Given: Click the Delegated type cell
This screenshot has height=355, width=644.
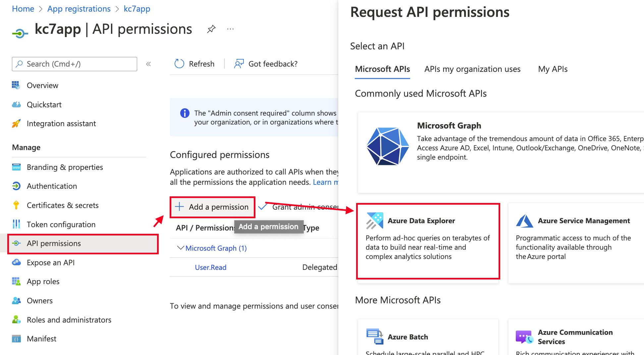Looking at the screenshot, I should click(320, 267).
